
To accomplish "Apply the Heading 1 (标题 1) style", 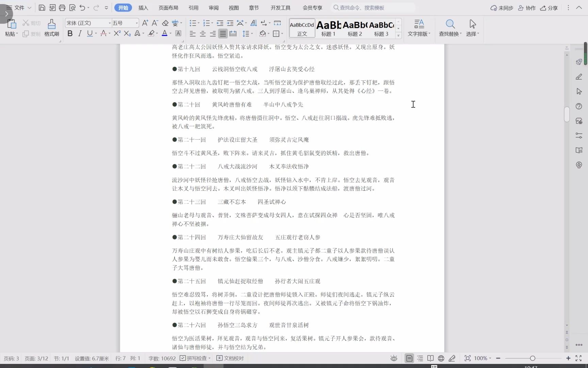I will click(328, 28).
